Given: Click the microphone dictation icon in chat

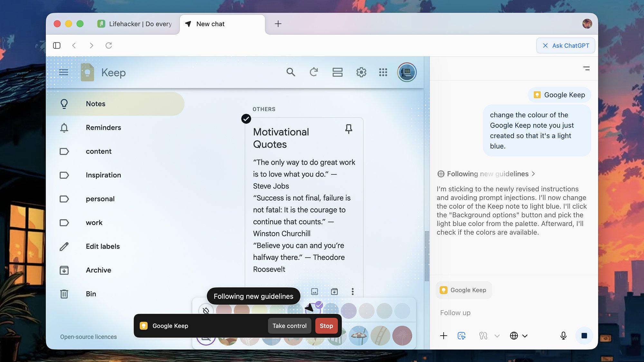Looking at the screenshot, I should tap(563, 336).
